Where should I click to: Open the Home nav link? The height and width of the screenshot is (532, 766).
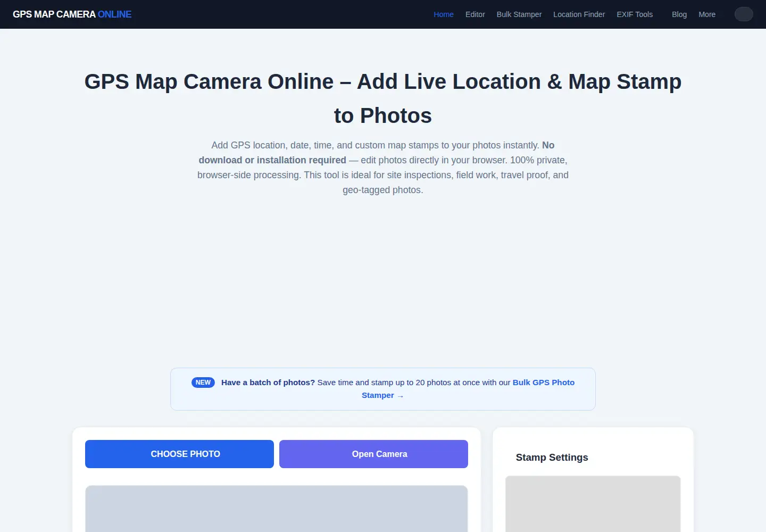[443, 14]
